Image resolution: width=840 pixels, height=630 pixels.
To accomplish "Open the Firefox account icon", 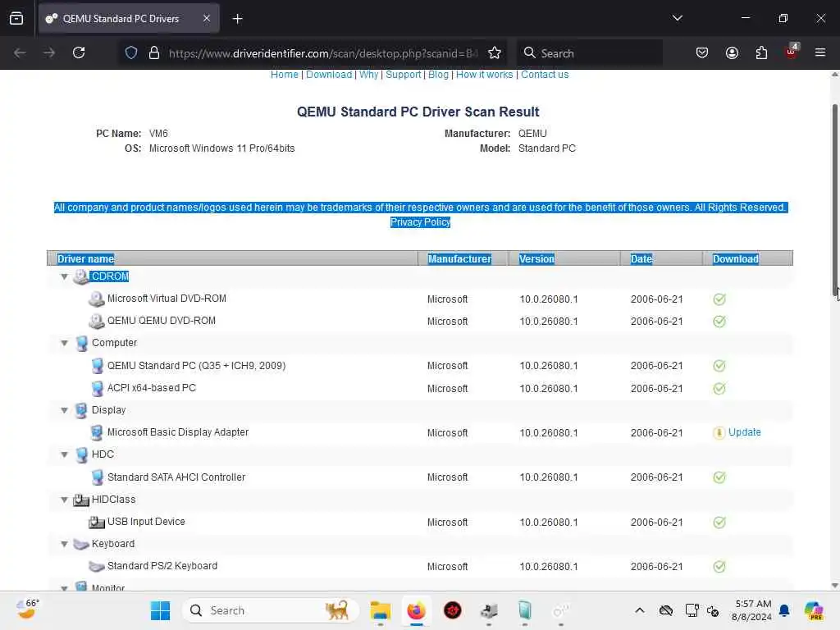I will click(x=732, y=52).
